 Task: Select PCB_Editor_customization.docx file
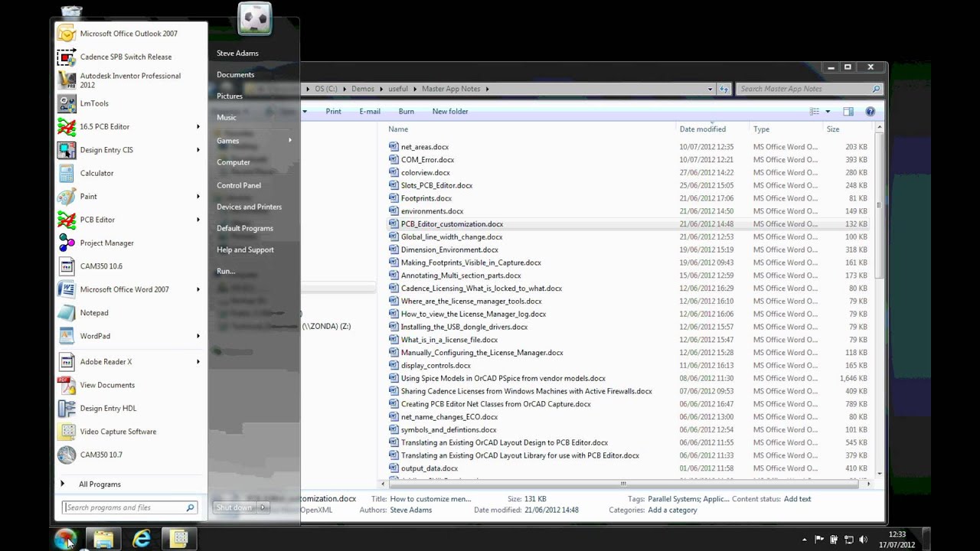click(452, 224)
